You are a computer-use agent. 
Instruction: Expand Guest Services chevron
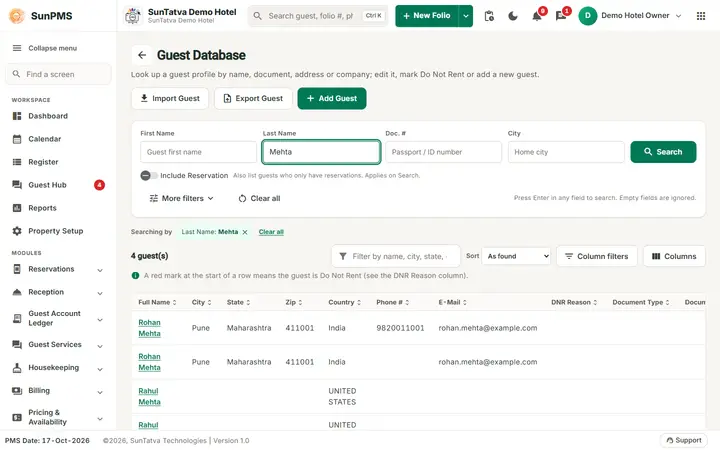[x=100, y=346]
